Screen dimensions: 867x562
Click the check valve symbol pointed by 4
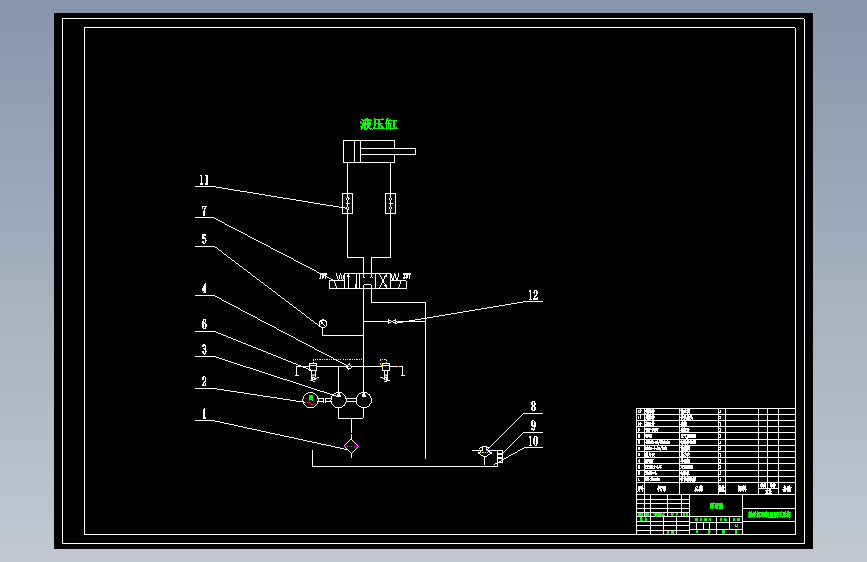[349, 367]
